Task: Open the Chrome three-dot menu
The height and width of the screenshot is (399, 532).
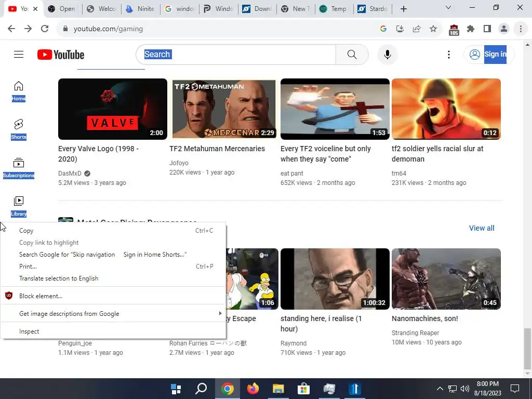Action: click(521, 29)
